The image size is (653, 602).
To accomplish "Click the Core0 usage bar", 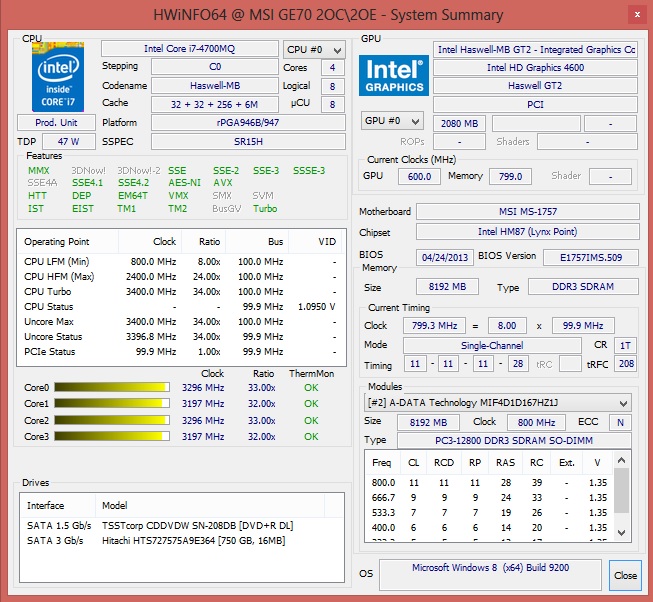I will (112, 388).
